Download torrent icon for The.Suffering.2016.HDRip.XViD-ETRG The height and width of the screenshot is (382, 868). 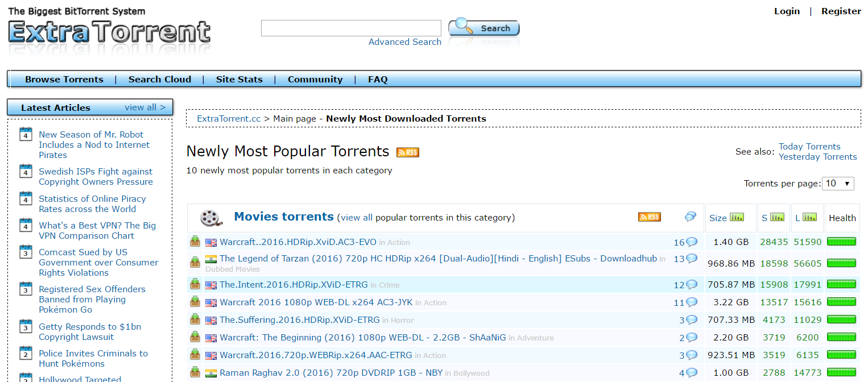[195, 319]
